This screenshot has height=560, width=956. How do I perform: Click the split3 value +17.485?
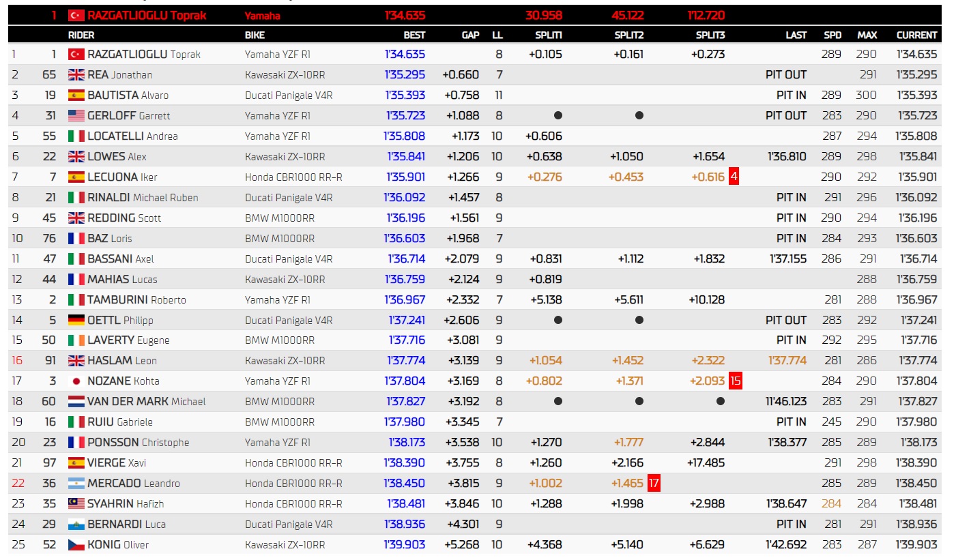705,462
